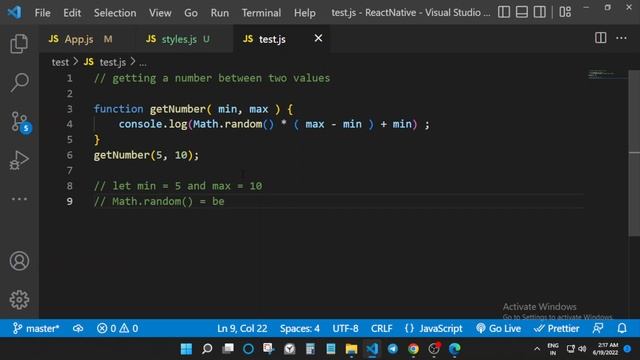Image resolution: width=640 pixels, height=360 pixels.
Task: Click 'console.log' on line 4
Action: (153, 124)
